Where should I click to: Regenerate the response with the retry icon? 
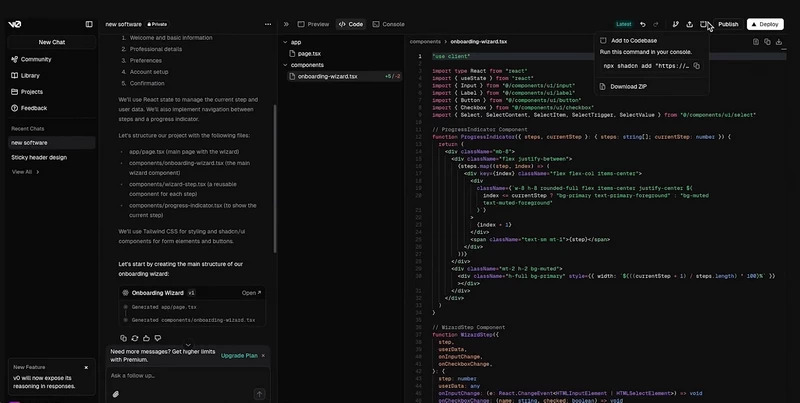tap(135, 338)
